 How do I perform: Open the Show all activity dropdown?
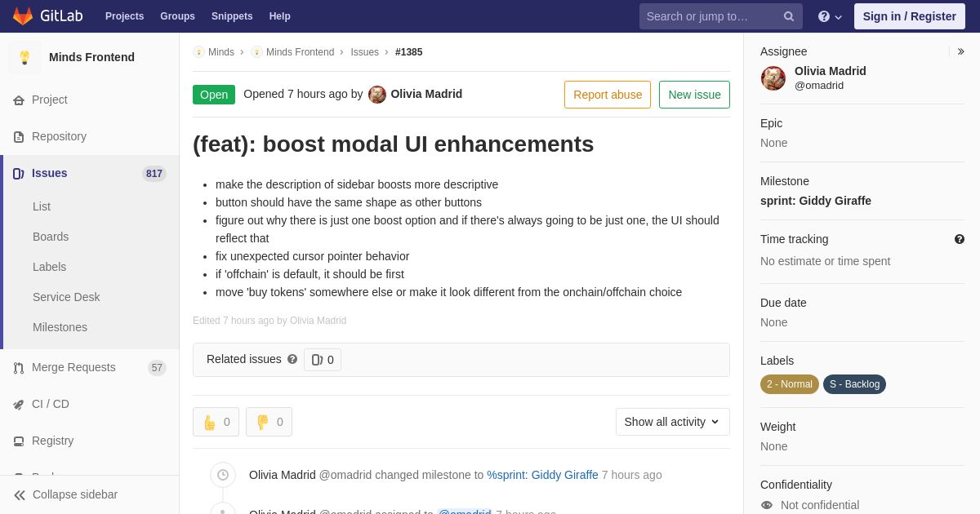pos(673,422)
